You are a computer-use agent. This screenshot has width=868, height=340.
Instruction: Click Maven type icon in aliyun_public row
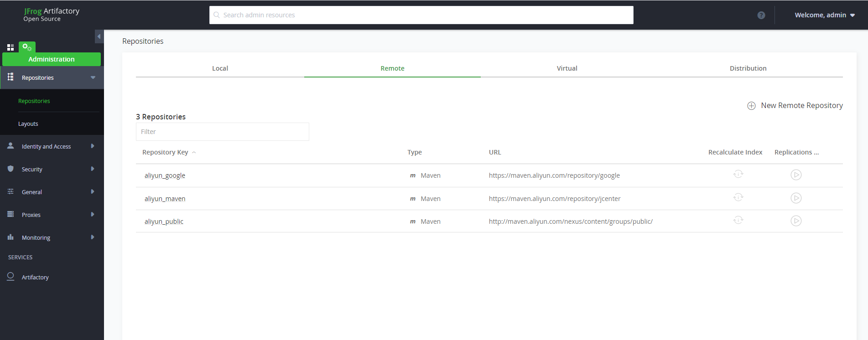click(413, 222)
